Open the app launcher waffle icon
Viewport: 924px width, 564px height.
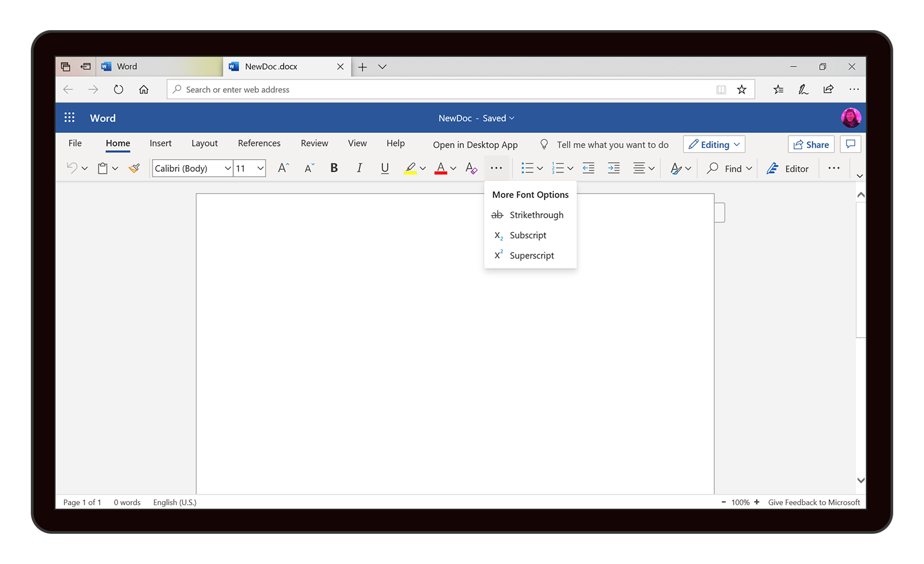pyautogui.click(x=70, y=118)
